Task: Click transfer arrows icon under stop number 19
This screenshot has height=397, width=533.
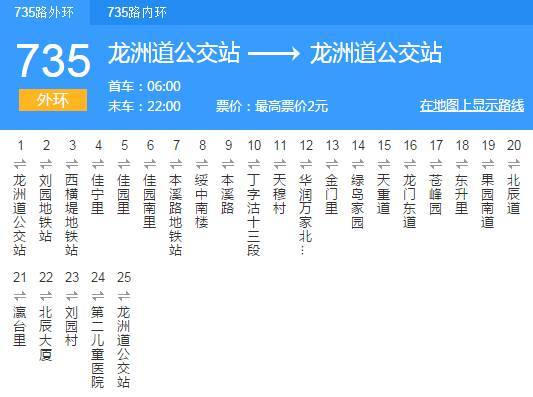Action: click(488, 164)
